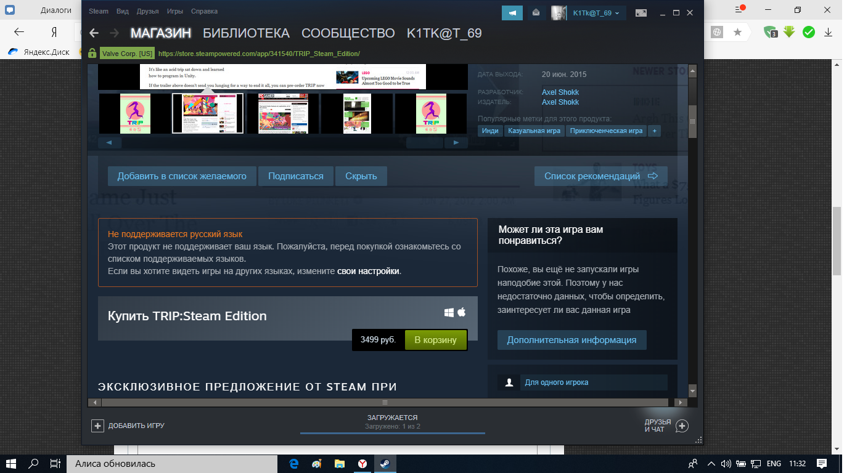
Task: Click Steam page vertical scrollbar down arrow
Action: pos(692,392)
